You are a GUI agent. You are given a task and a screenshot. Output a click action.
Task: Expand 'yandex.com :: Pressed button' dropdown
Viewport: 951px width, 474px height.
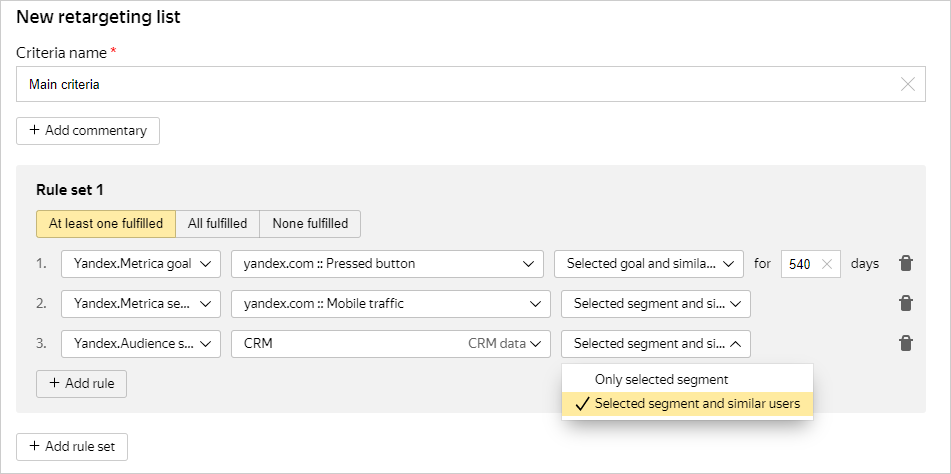click(x=387, y=264)
